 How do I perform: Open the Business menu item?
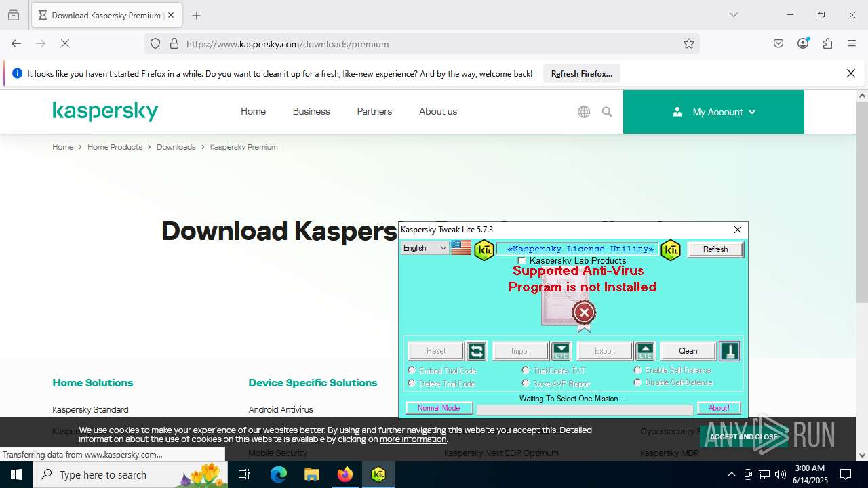pyautogui.click(x=311, y=111)
